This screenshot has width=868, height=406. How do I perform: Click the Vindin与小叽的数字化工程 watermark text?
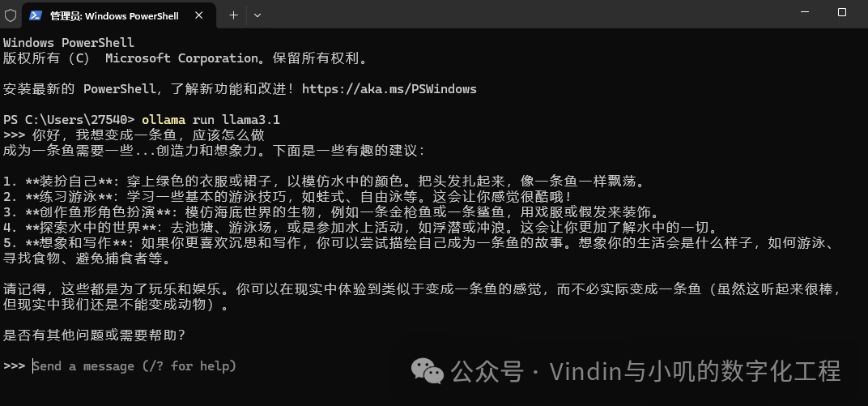696,371
